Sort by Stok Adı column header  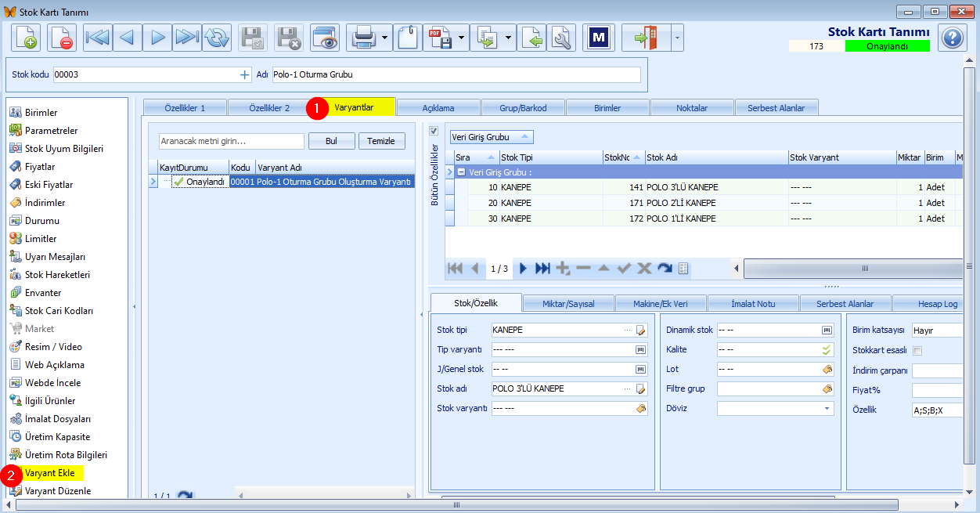[x=716, y=157]
